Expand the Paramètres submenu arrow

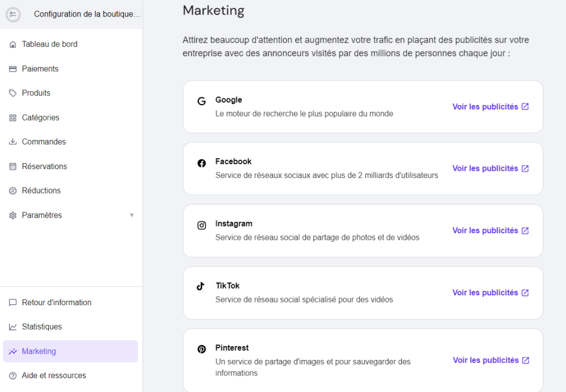[x=132, y=215]
